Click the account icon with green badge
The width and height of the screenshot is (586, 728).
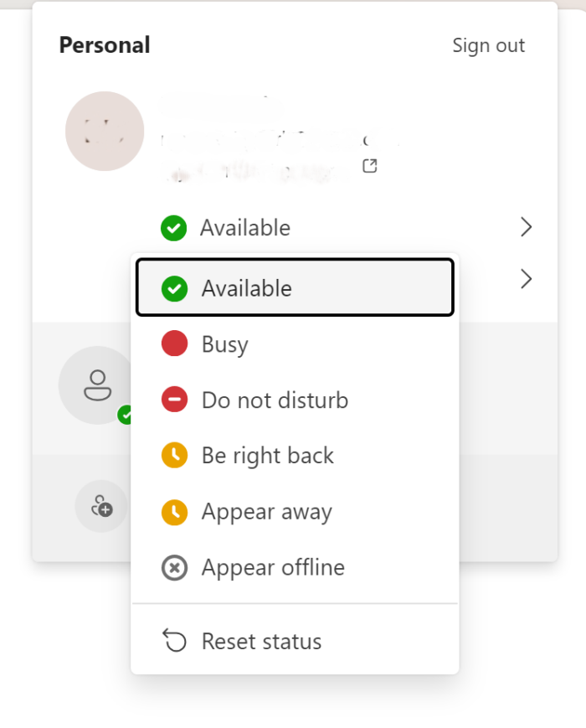[99, 386]
